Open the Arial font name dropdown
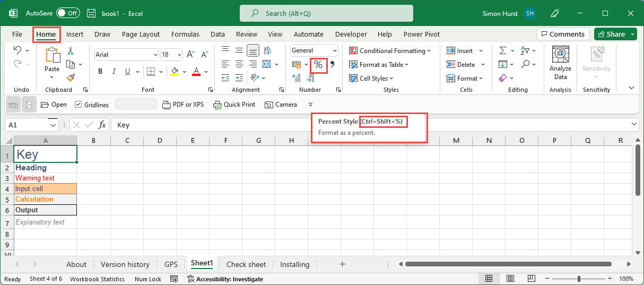This screenshot has height=285, width=644. (x=155, y=55)
